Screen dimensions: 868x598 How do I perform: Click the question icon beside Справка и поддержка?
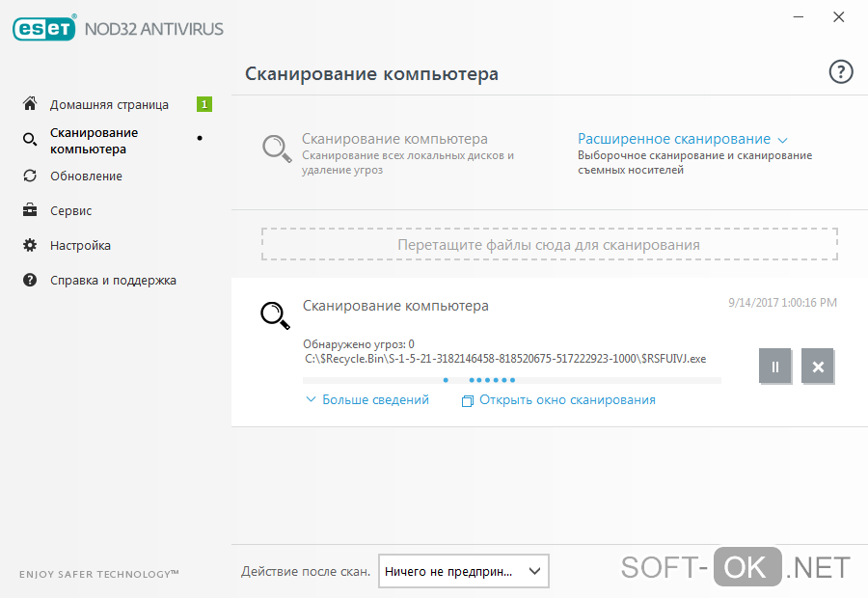click(x=30, y=280)
